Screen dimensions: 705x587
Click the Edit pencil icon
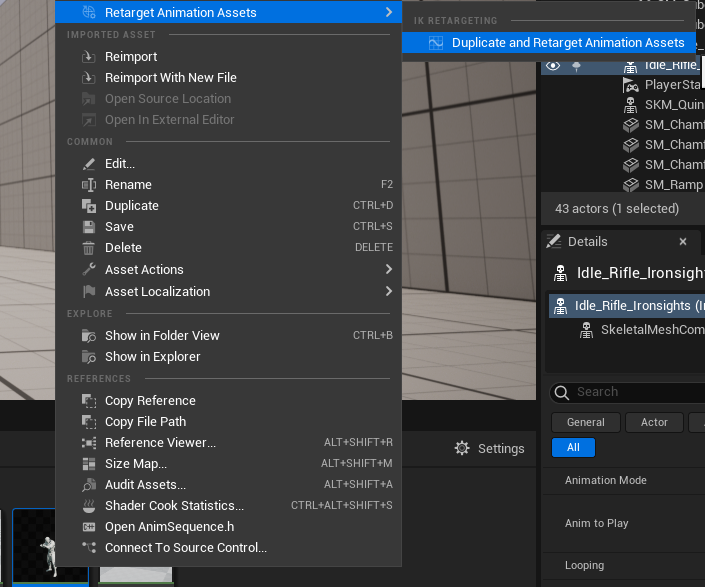[89, 164]
